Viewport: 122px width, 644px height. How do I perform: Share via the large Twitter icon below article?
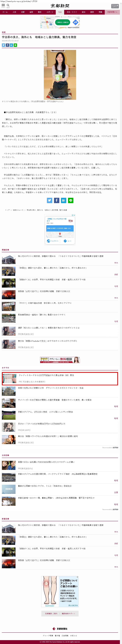[50, 200]
